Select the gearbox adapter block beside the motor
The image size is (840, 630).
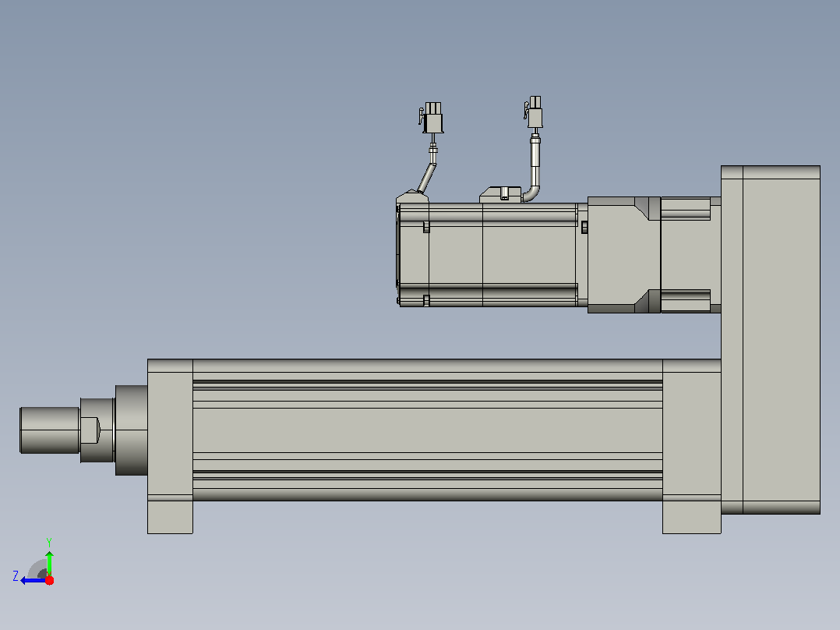624,255
